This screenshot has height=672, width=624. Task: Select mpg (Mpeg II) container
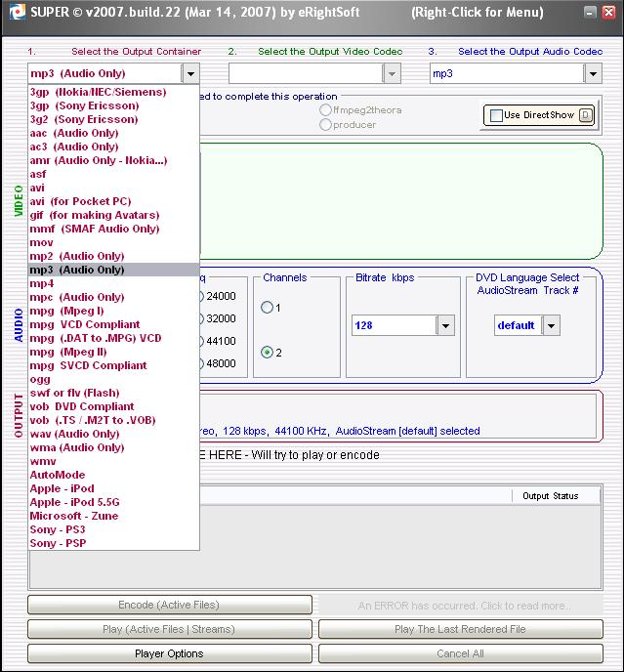click(x=113, y=352)
